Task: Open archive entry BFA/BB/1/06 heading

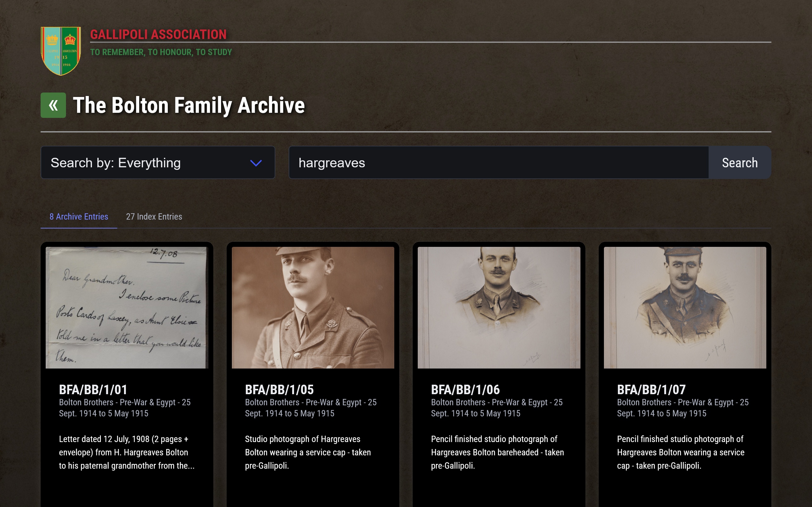Action: click(x=465, y=390)
